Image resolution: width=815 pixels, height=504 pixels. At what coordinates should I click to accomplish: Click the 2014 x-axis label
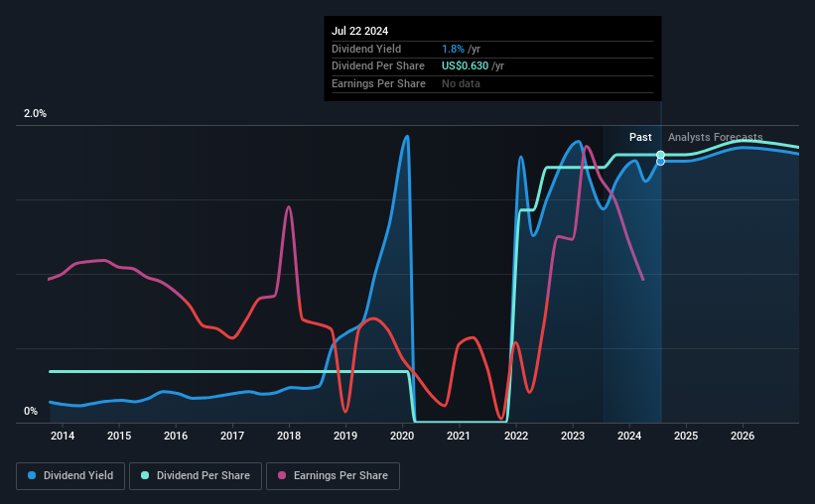pos(63,436)
